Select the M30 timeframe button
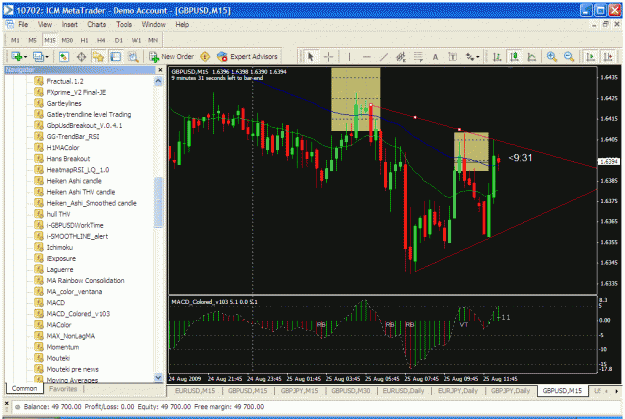Screen dimensions: 625x419 [x=67, y=40]
